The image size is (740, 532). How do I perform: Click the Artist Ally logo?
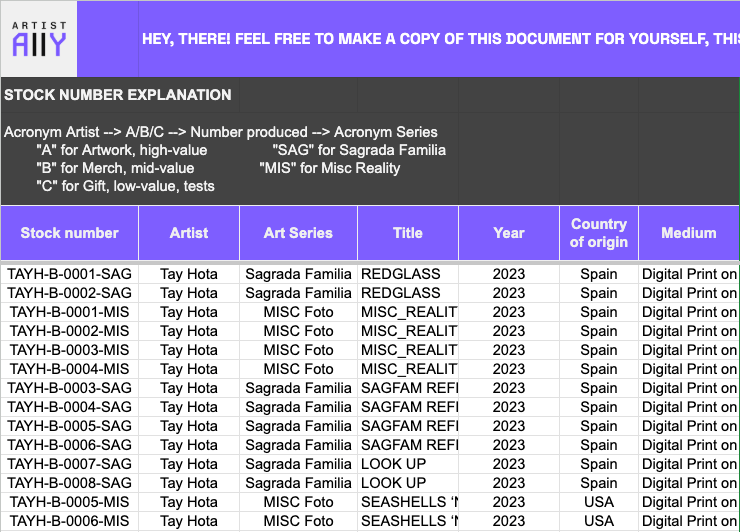[39, 39]
